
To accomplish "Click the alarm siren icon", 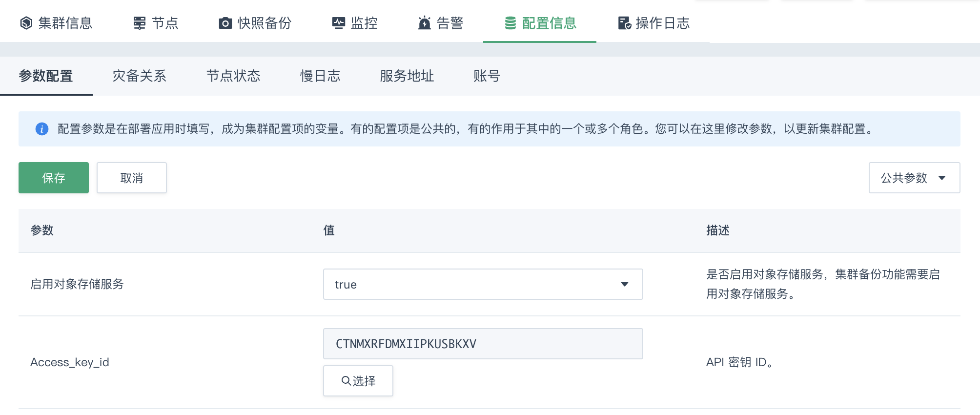I will click(425, 23).
